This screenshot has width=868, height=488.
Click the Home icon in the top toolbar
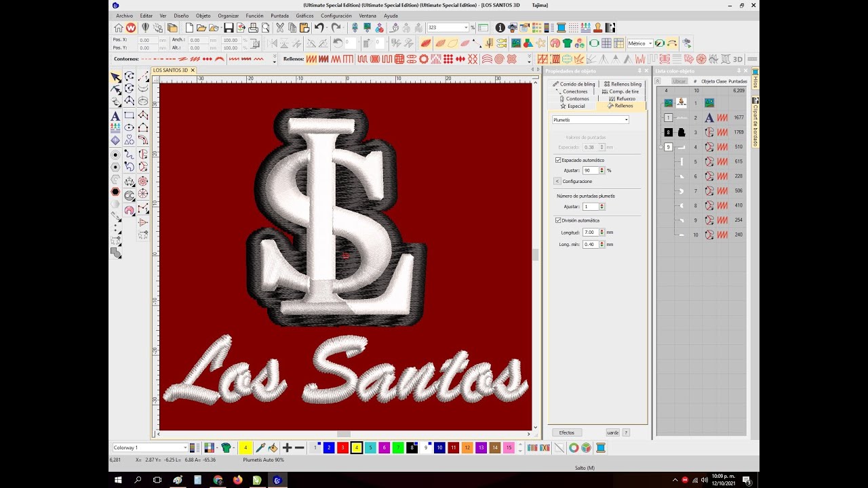[x=119, y=28]
